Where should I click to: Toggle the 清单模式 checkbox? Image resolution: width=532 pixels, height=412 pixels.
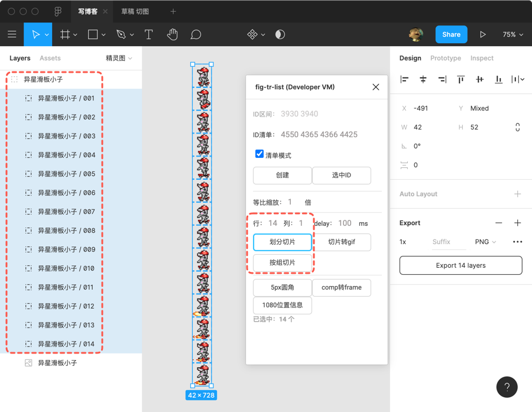pos(259,154)
